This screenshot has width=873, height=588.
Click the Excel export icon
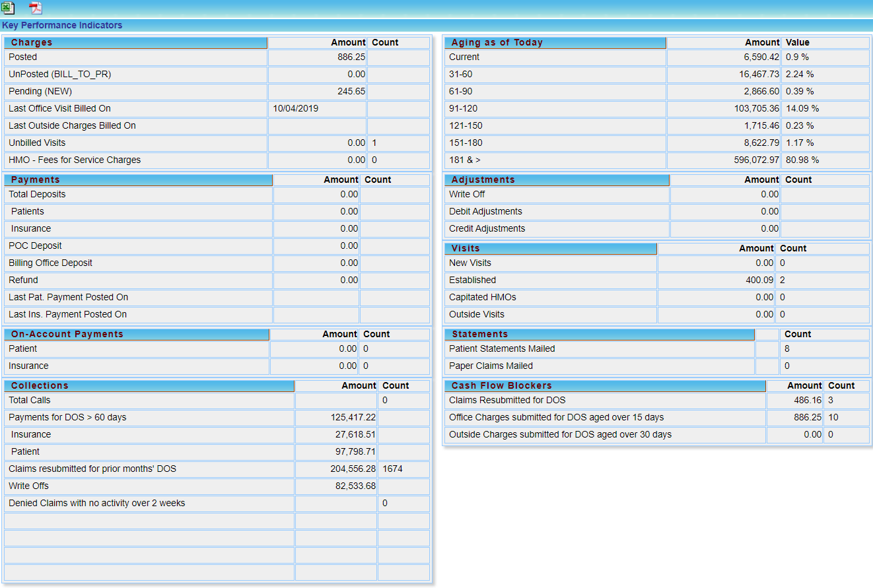tap(8, 8)
